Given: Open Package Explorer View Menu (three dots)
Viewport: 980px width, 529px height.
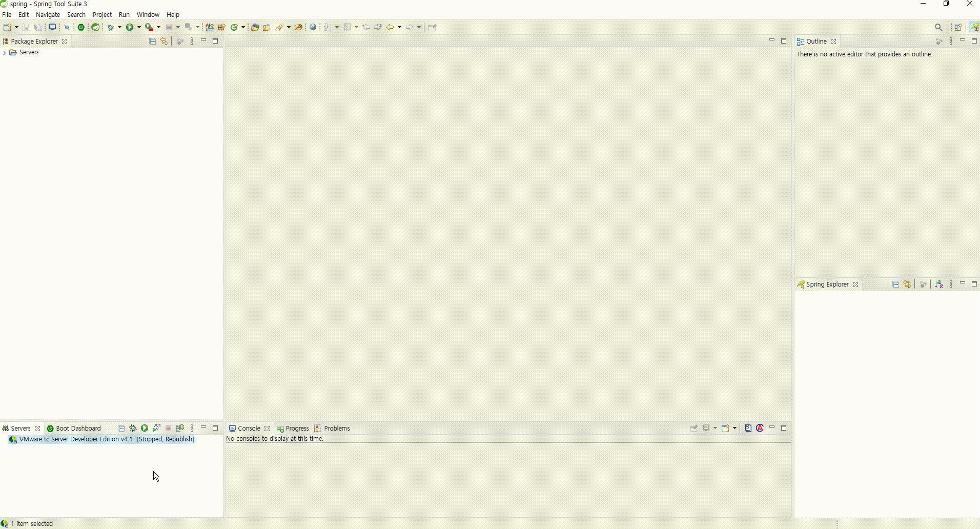Looking at the screenshot, I should 192,41.
